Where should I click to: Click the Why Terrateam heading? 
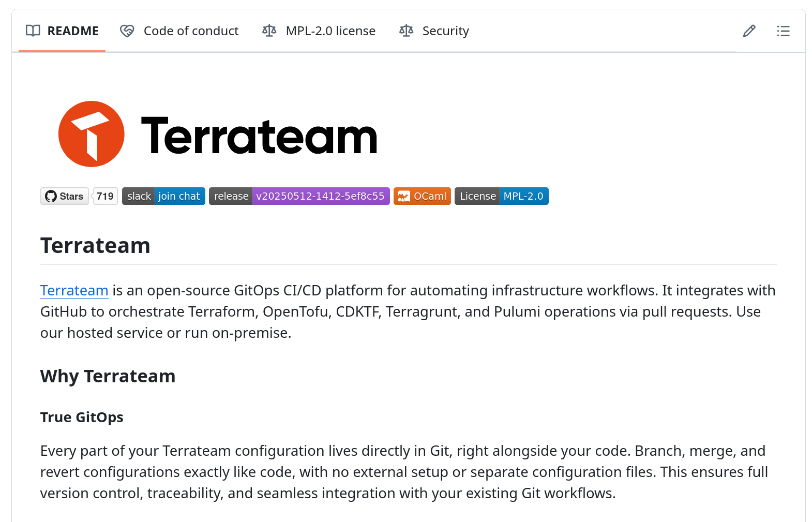click(108, 376)
